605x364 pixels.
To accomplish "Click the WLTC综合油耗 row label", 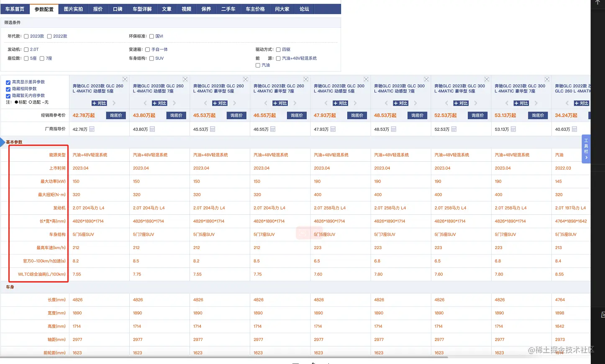I will 42,275.
